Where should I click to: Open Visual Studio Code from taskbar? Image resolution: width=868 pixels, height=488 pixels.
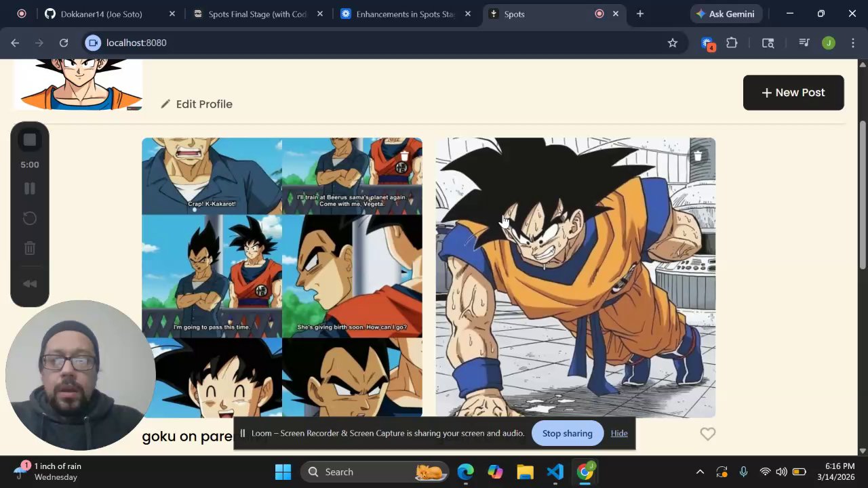point(555,472)
